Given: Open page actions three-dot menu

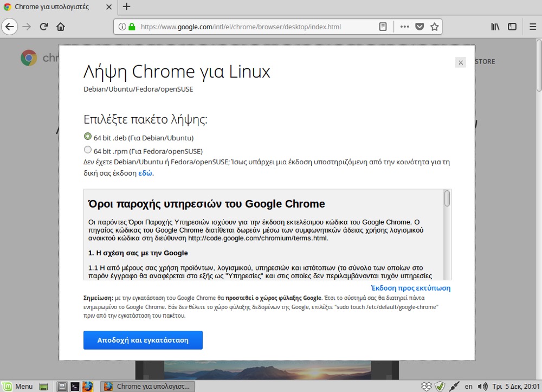Looking at the screenshot, I should [x=404, y=27].
